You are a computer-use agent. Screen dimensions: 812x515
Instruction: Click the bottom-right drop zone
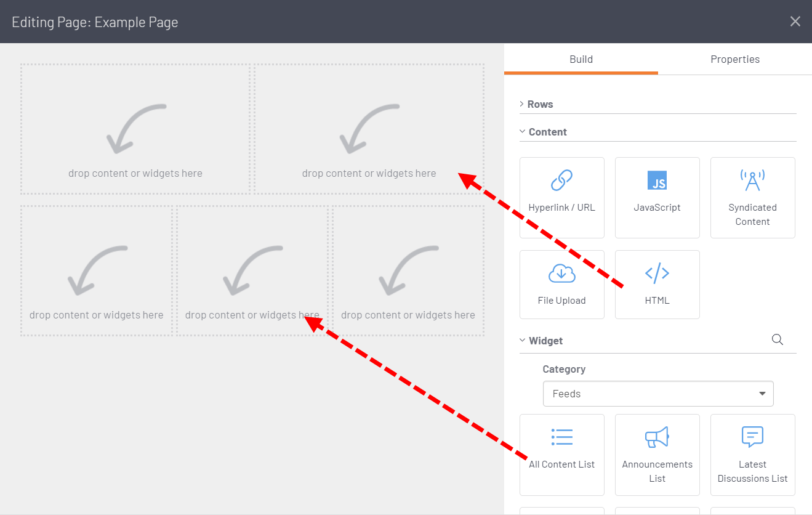pyautogui.click(x=408, y=270)
